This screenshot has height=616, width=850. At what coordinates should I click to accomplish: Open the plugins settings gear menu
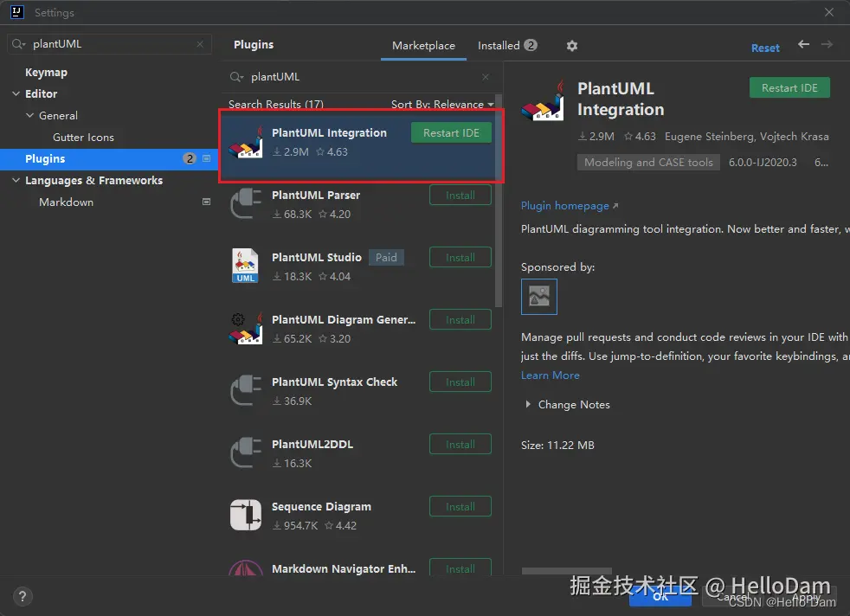coord(571,46)
